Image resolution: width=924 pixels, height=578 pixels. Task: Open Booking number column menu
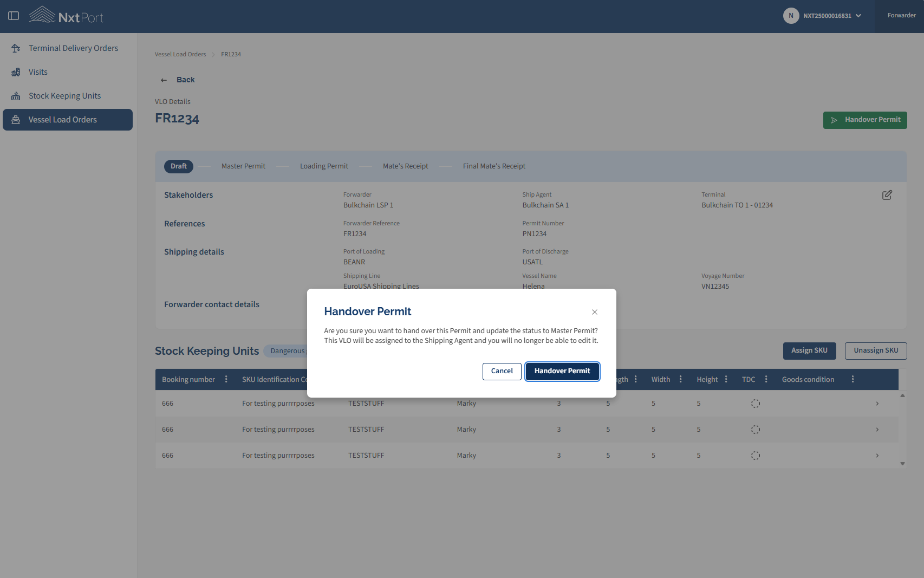coord(226,379)
